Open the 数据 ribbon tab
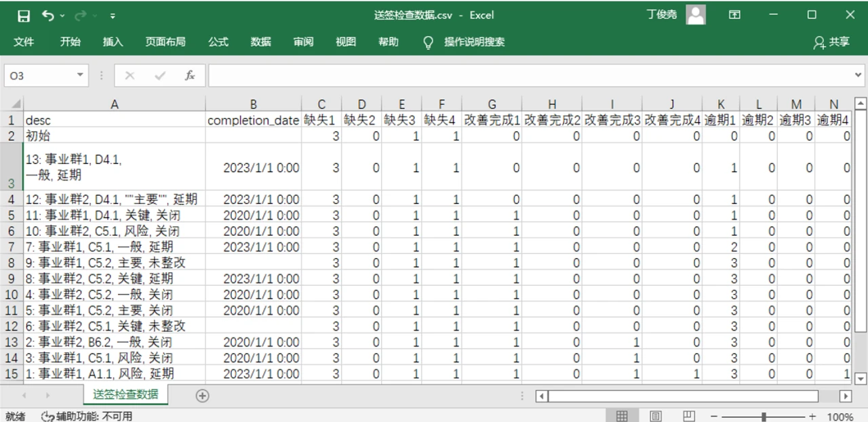The height and width of the screenshot is (422, 868). (260, 42)
